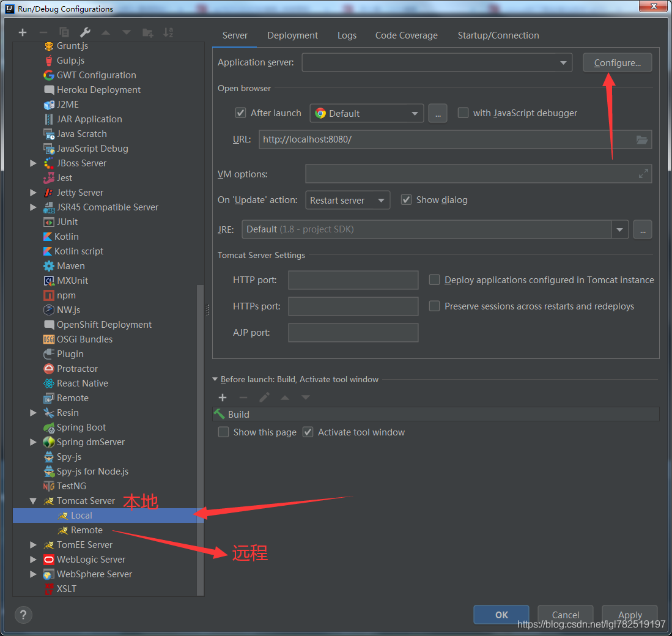Select React Native in the list
672x636 pixels.
83,383
